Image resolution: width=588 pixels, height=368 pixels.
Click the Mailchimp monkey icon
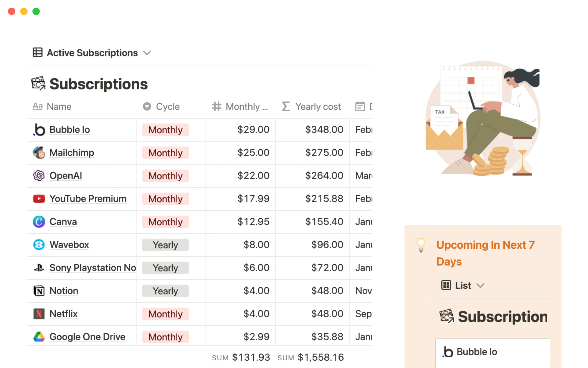pos(39,153)
